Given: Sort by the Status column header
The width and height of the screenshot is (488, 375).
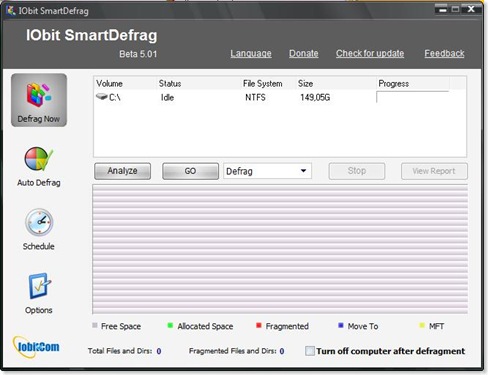Looking at the screenshot, I should (199, 83).
